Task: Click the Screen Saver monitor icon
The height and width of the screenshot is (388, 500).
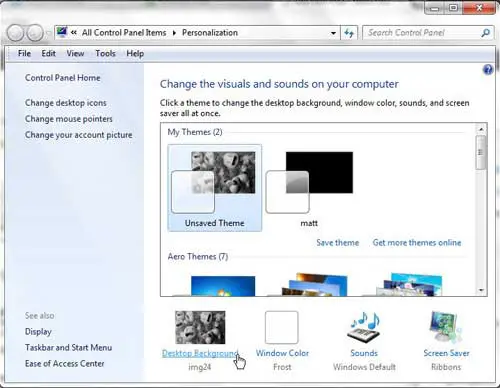Action: (446, 327)
